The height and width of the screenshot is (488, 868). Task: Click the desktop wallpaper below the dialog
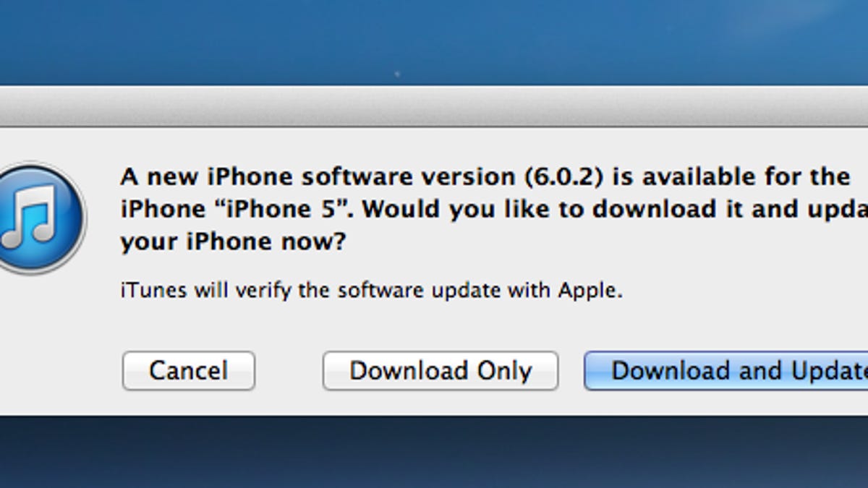(x=434, y=452)
